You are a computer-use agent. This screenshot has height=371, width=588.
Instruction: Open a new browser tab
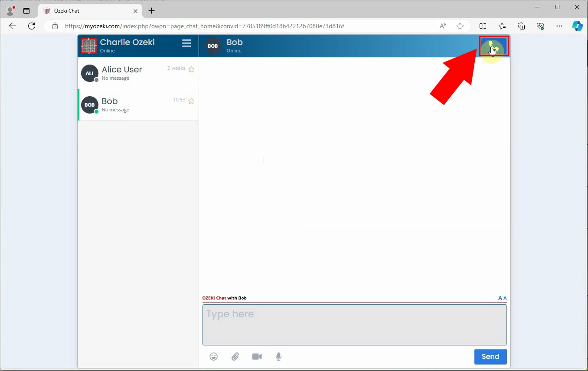151,11
